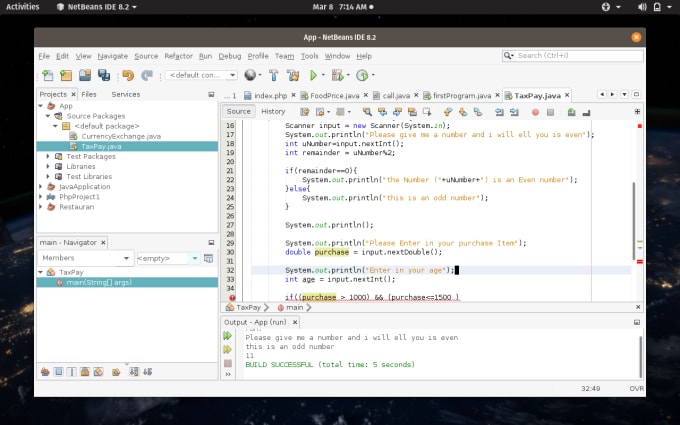
Task: Click the Debug Project toolbar icon
Action: [337, 75]
